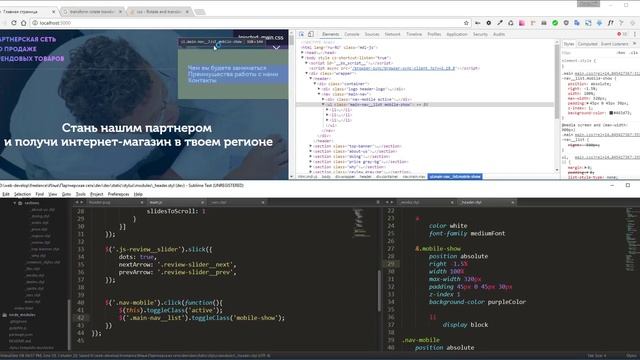The width and height of the screenshot is (640, 360).
Task: Toggle the :hov element state button
Action: pyautogui.click(x=621, y=53)
